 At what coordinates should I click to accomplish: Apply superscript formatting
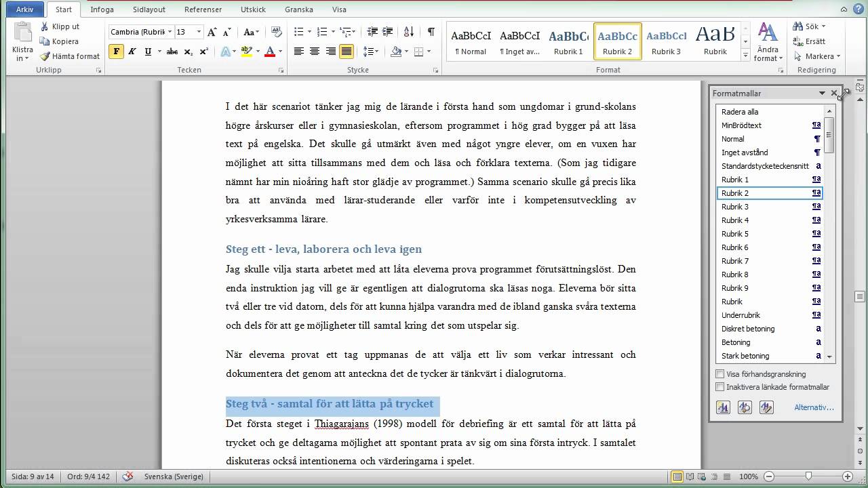click(203, 52)
